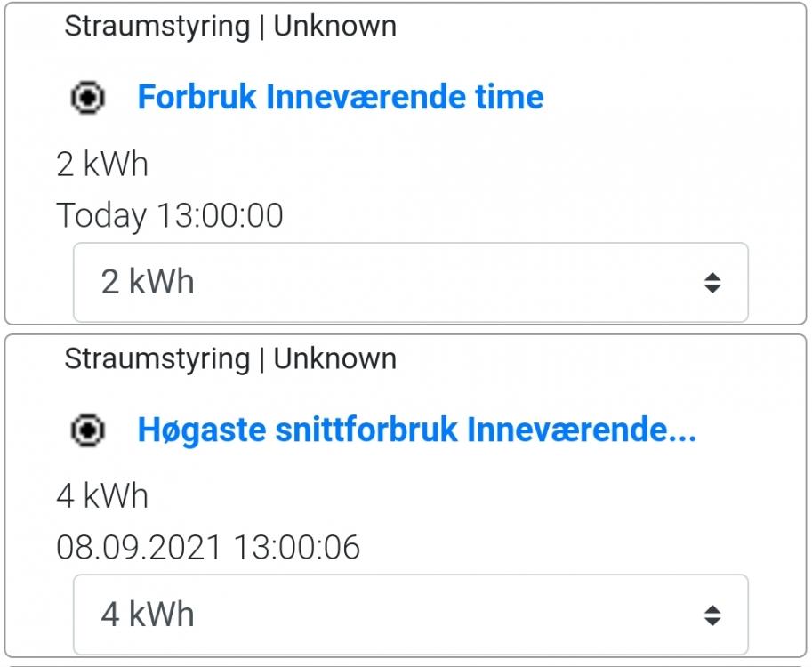Click the Today 13:00:00 timestamp
The image size is (812, 667).
(x=170, y=215)
